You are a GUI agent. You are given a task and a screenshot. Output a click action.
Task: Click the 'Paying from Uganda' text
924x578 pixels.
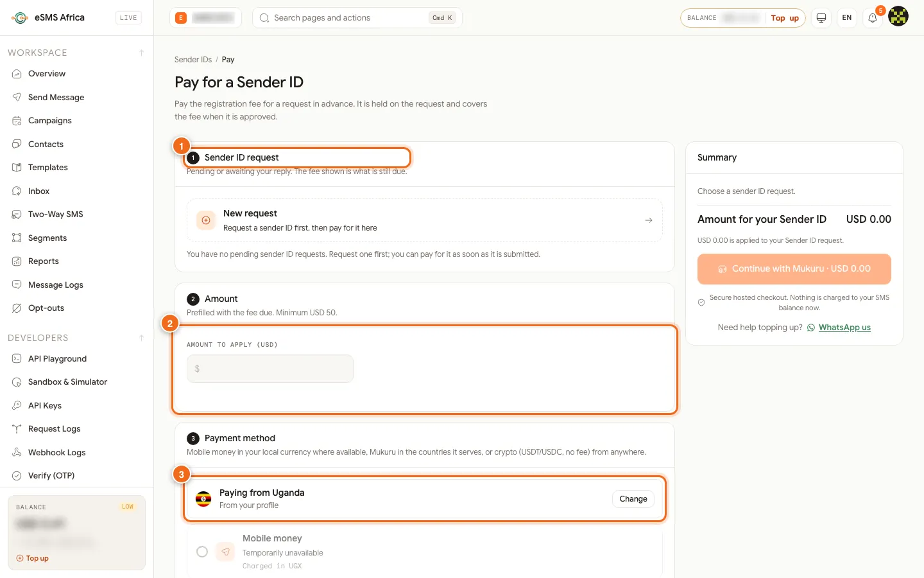262,493
